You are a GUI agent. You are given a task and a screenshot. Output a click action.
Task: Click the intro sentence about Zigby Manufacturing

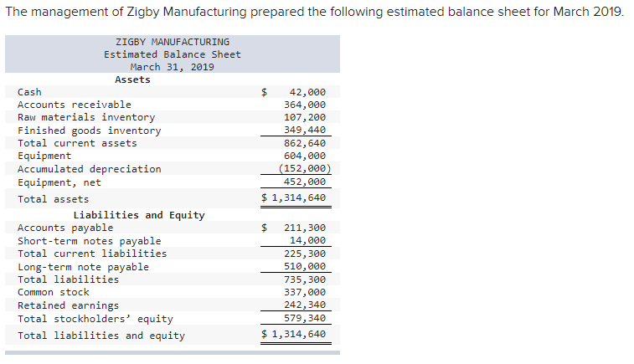point(315,12)
